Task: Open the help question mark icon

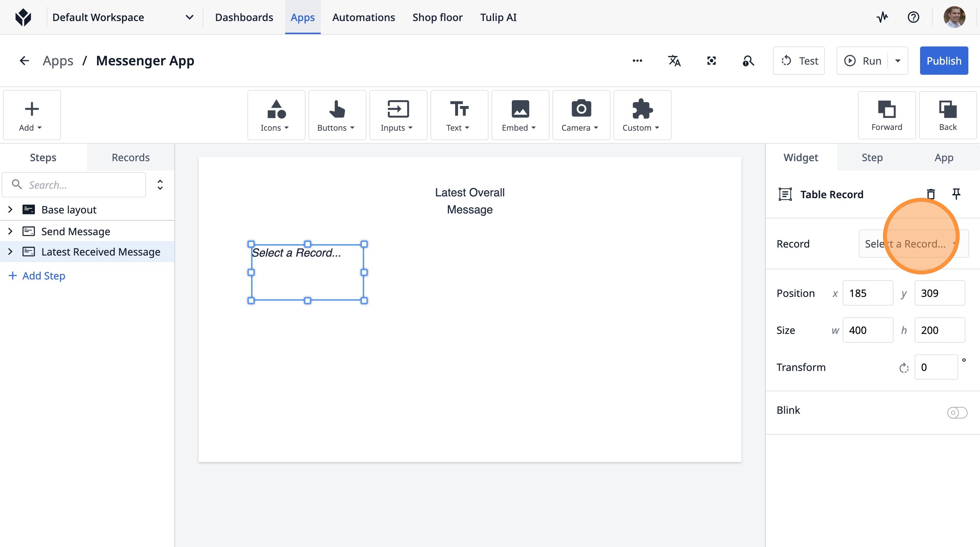Action: click(913, 17)
